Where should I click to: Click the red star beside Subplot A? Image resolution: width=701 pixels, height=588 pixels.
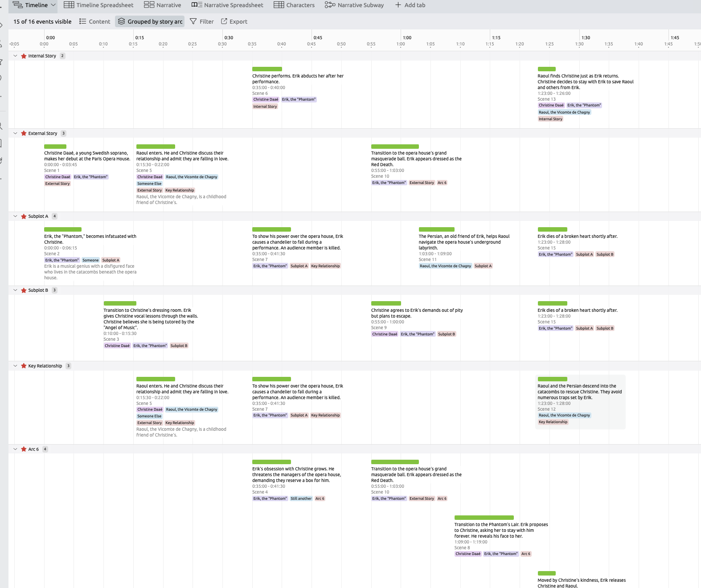24,216
